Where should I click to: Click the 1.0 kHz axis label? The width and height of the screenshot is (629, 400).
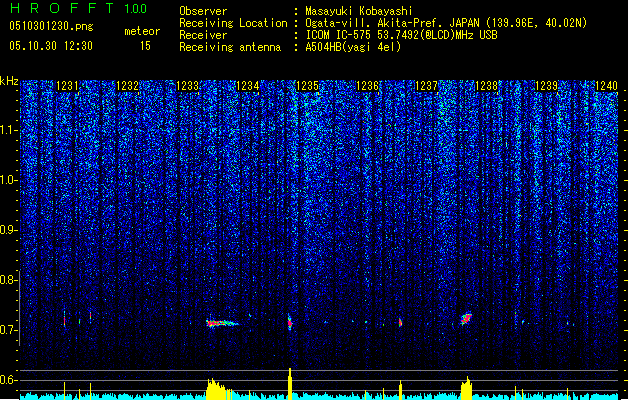coord(8,180)
